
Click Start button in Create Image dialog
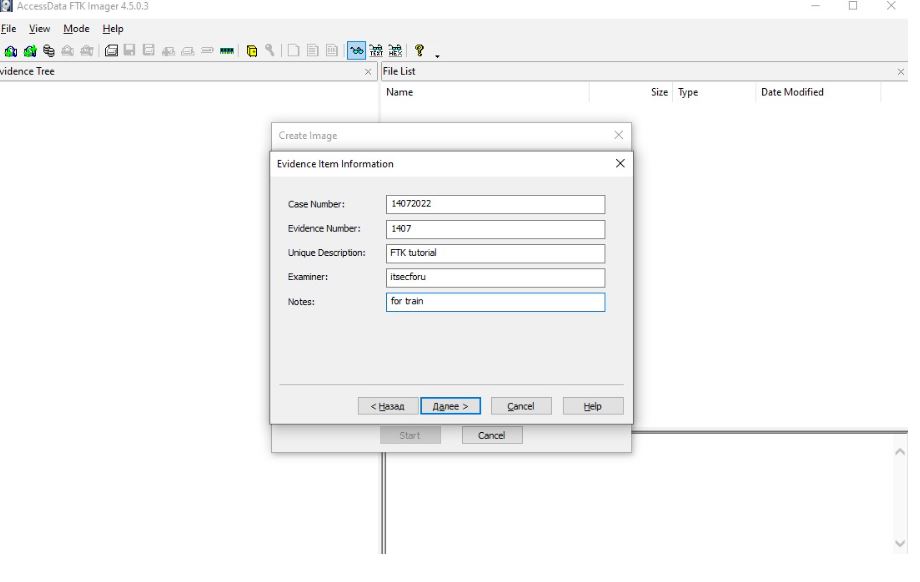[x=410, y=435]
